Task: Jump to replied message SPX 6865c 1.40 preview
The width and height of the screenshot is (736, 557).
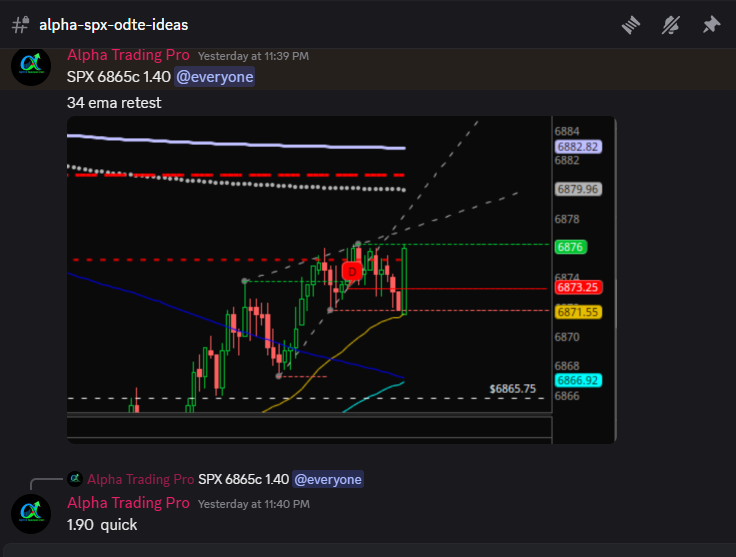Action: tap(244, 479)
